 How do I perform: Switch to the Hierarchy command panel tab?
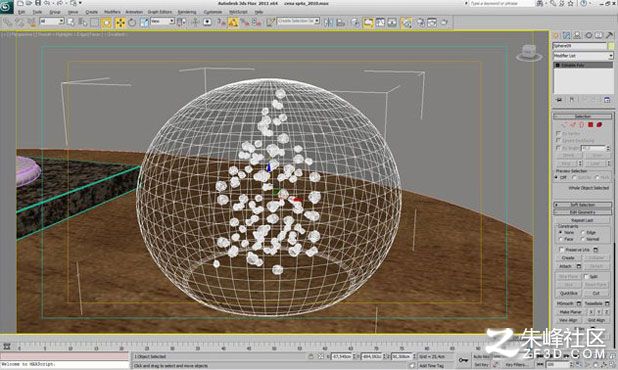coord(577,35)
